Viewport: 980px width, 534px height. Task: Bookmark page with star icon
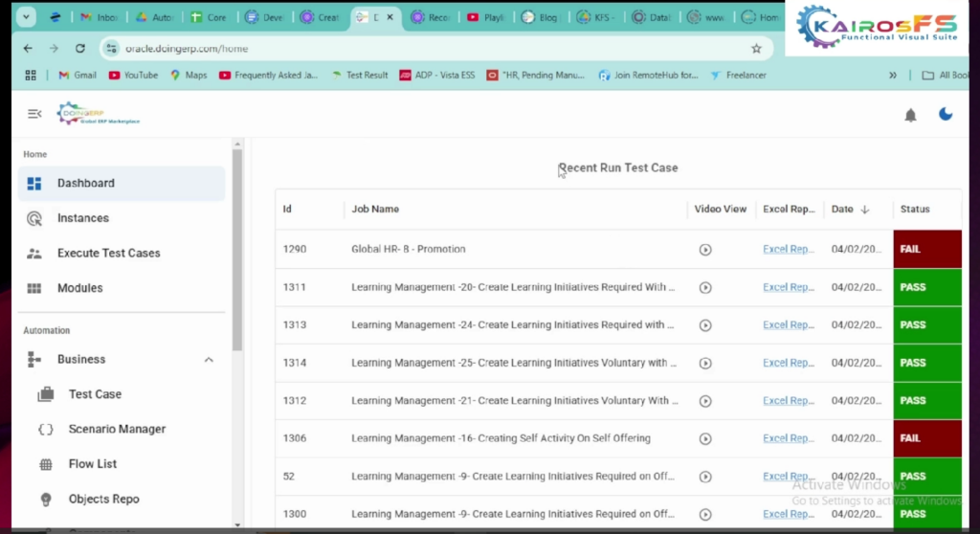(756, 48)
